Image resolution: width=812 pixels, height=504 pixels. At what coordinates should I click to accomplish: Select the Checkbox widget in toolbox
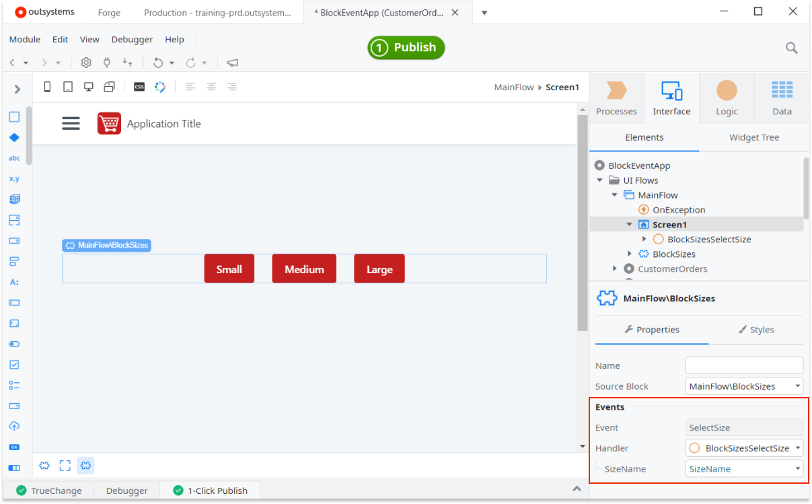coord(14,365)
